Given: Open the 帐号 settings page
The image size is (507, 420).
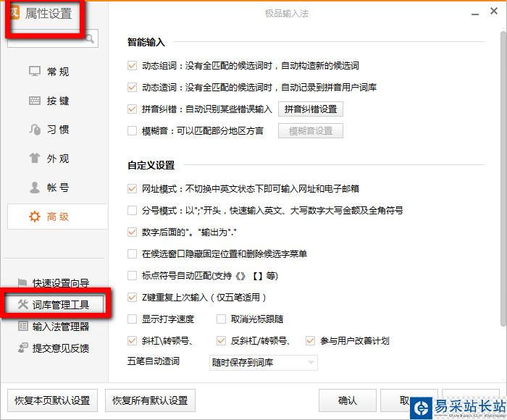Looking at the screenshot, I should 57,188.
